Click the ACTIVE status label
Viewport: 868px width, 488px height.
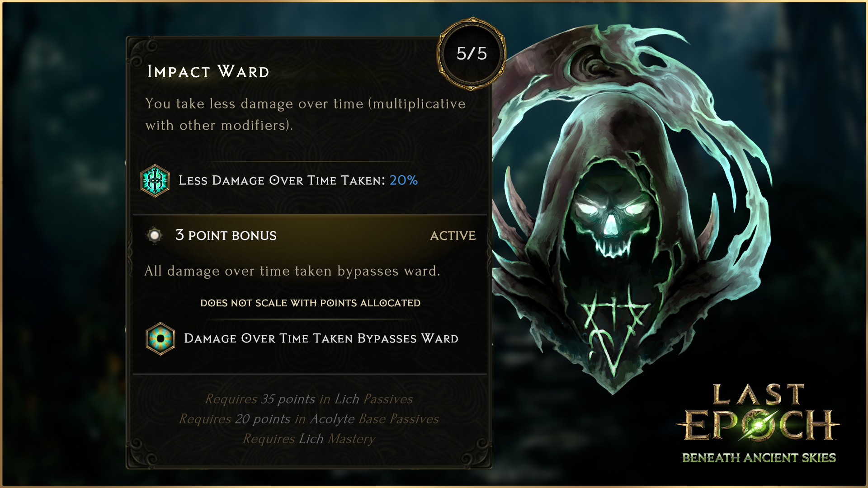453,235
